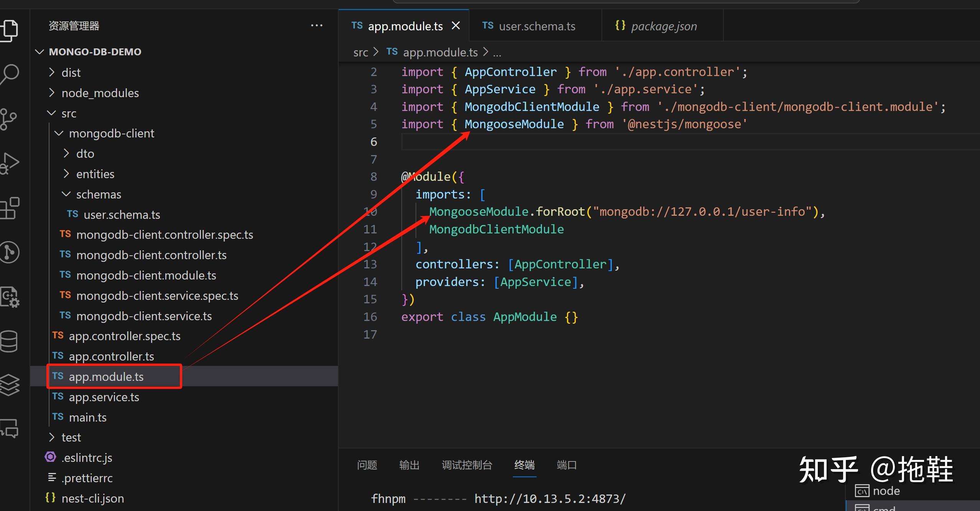Image resolution: width=980 pixels, height=511 pixels.
Task: Click the stacked layers icon in activity bar
Action: tap(9, 385)
